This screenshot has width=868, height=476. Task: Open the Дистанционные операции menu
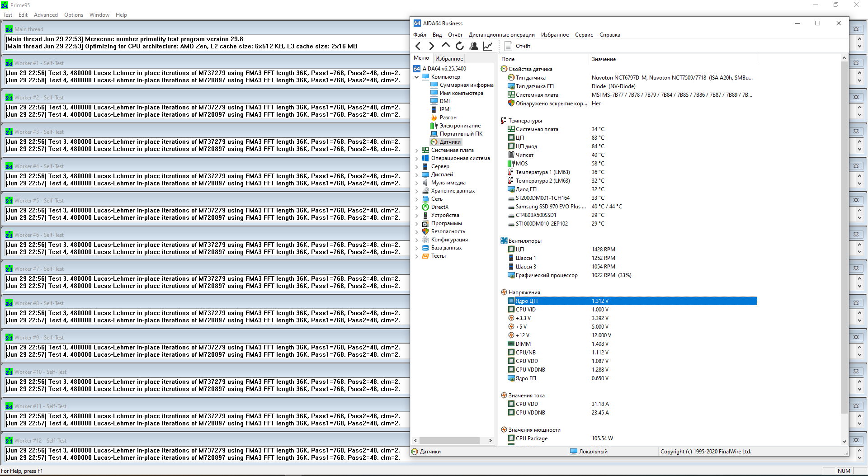click(x=501, y=35)
